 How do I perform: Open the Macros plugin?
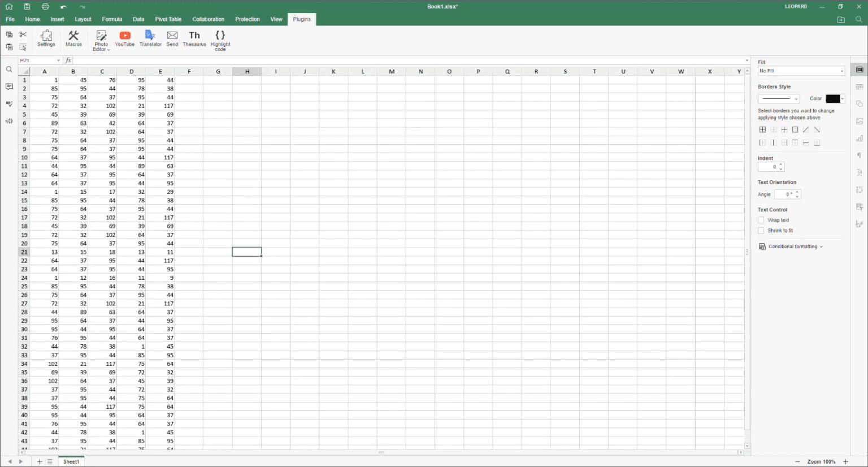point(73,40)
